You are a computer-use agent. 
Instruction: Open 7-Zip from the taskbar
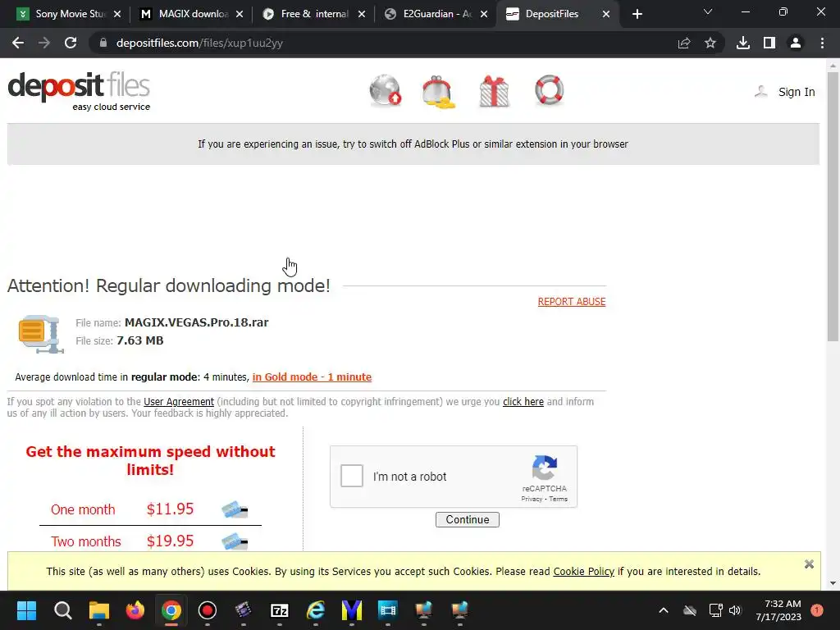pyautogui.click(x=280, y=610)
